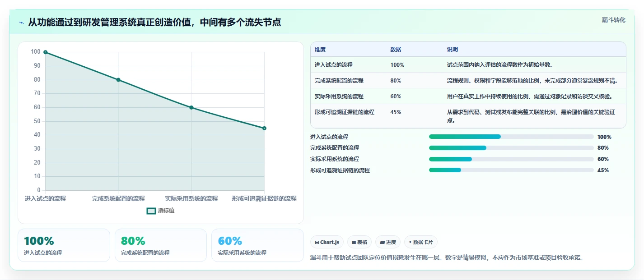Click the 100% value in the table

(x=397, y=65)
